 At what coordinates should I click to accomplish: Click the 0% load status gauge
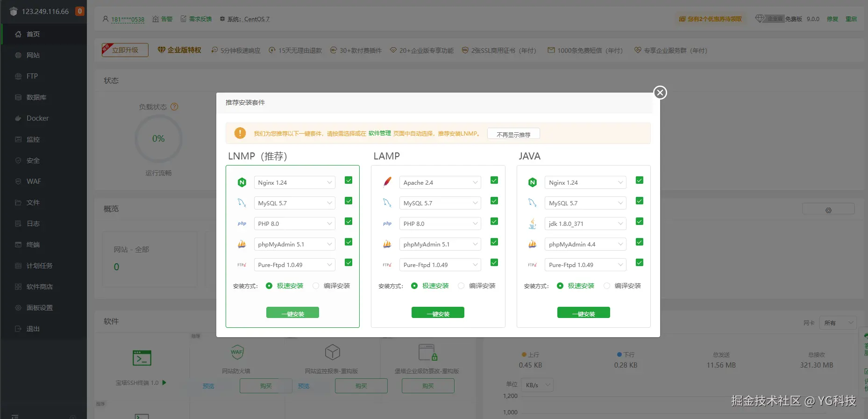158,139
